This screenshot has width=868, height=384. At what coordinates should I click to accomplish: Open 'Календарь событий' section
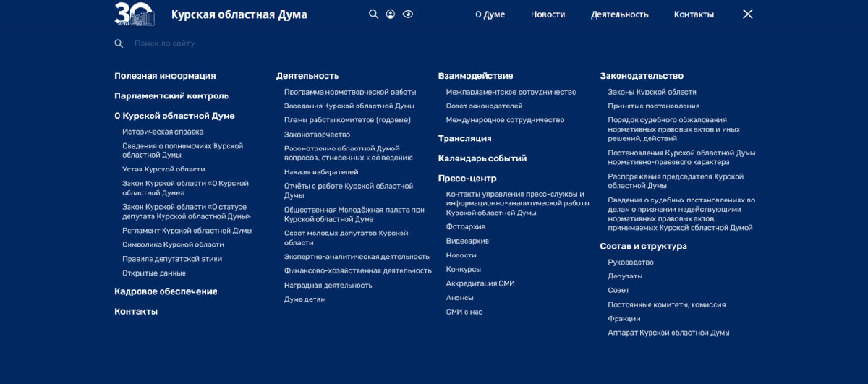click(482, 158)
